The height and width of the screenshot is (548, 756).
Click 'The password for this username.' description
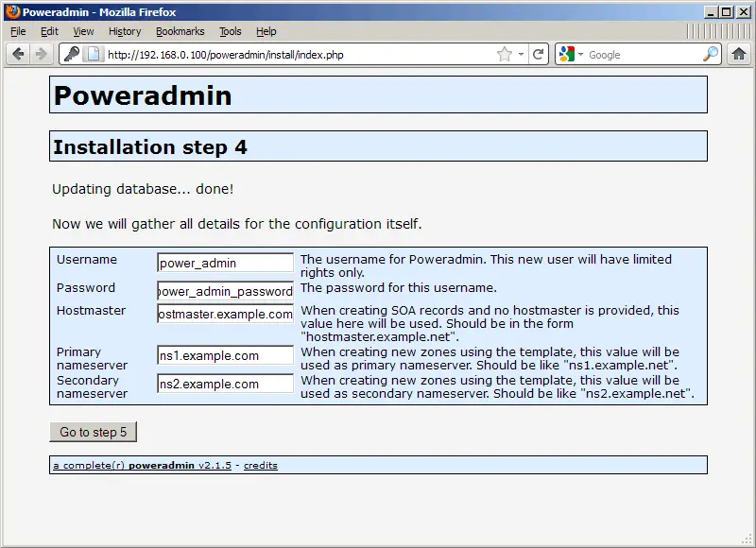[x=398, y=288]
